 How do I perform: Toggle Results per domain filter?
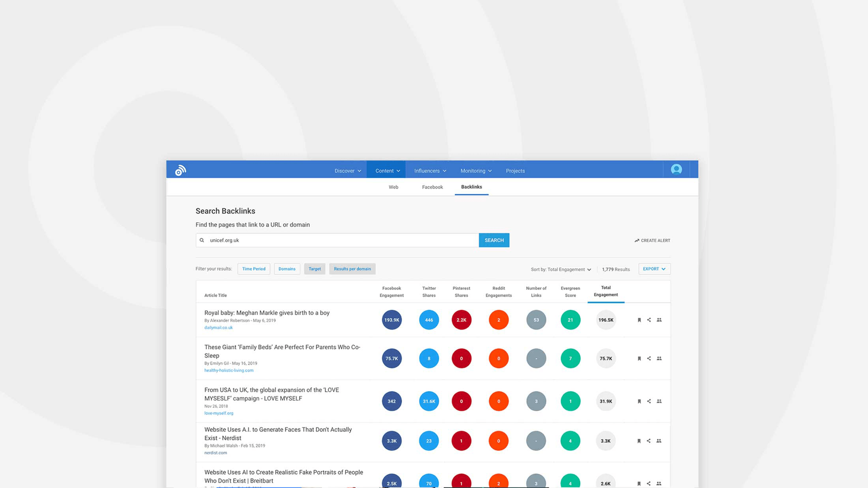coord(352,269)
